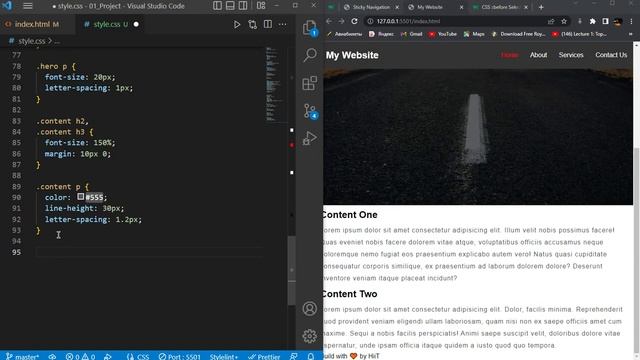The image size is (640, 360).
Task: Open the Gmail bookmark
Action: [x=411, y=34]
